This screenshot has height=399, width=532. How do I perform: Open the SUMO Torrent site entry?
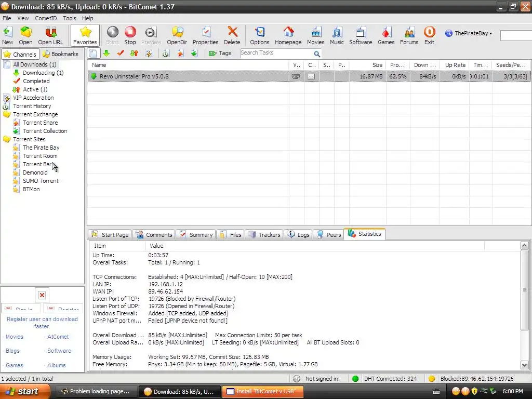(41, 181)
